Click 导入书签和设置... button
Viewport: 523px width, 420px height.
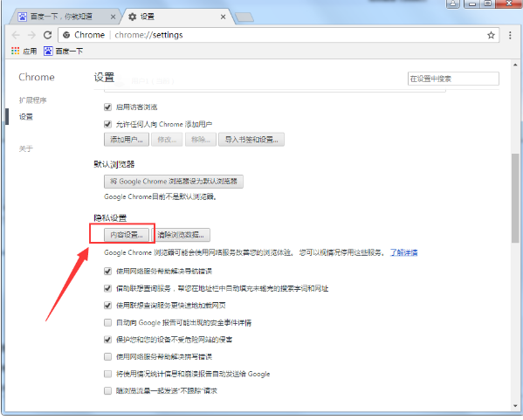[251, 140]
